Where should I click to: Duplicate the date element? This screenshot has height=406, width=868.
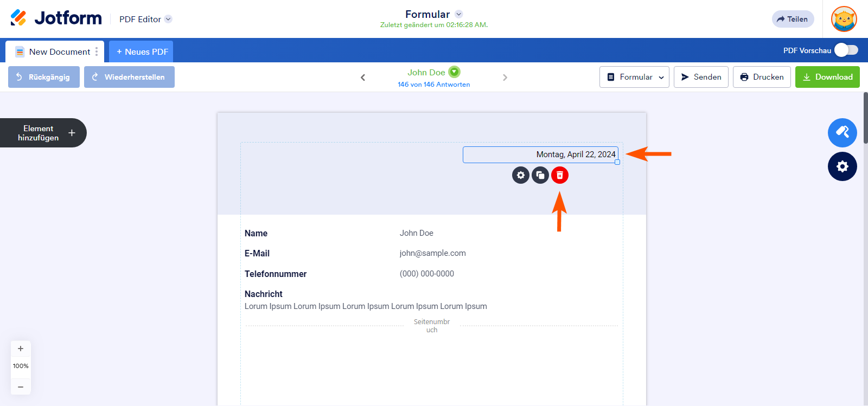pyautogui.click(x=540, y=175)
